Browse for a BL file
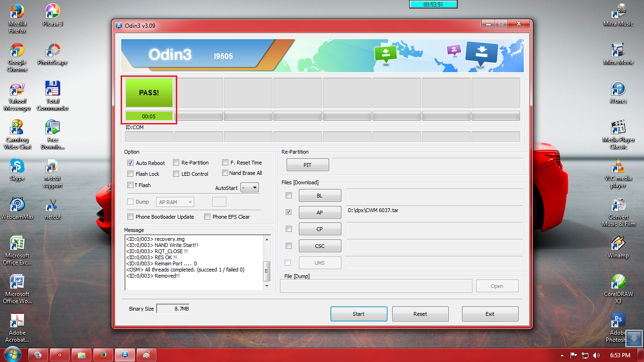644x362 pixels. click(320, 195)
